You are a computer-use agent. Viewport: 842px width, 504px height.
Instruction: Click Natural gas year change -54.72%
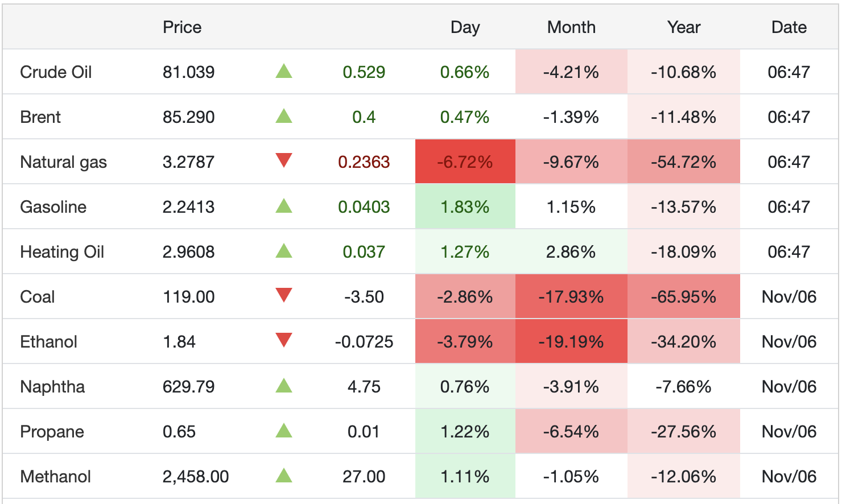(x=684, y=162)
